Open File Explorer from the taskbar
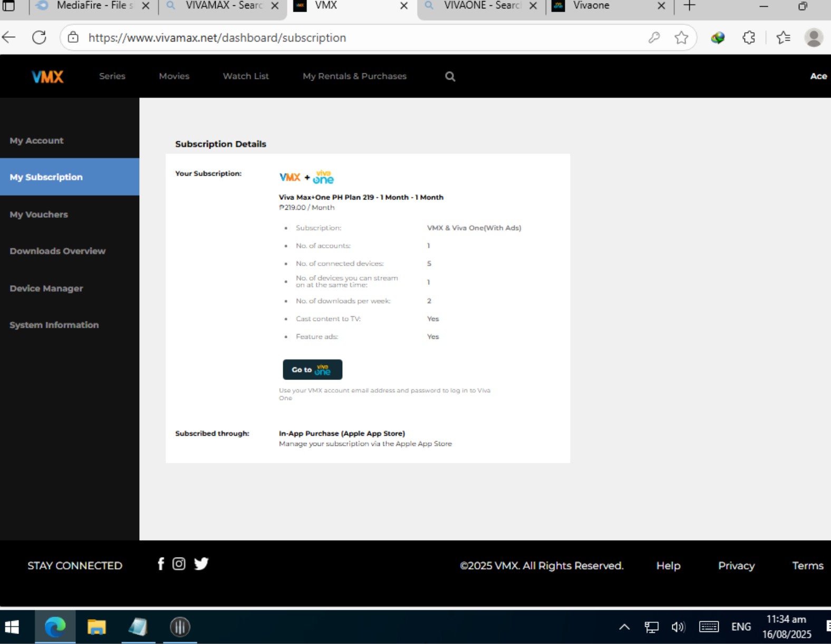831x644 pixels. click(x=96, y=627)
